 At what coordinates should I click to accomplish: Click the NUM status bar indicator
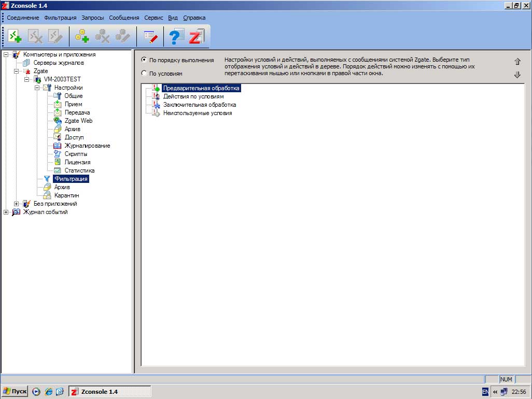pos(506,379)
